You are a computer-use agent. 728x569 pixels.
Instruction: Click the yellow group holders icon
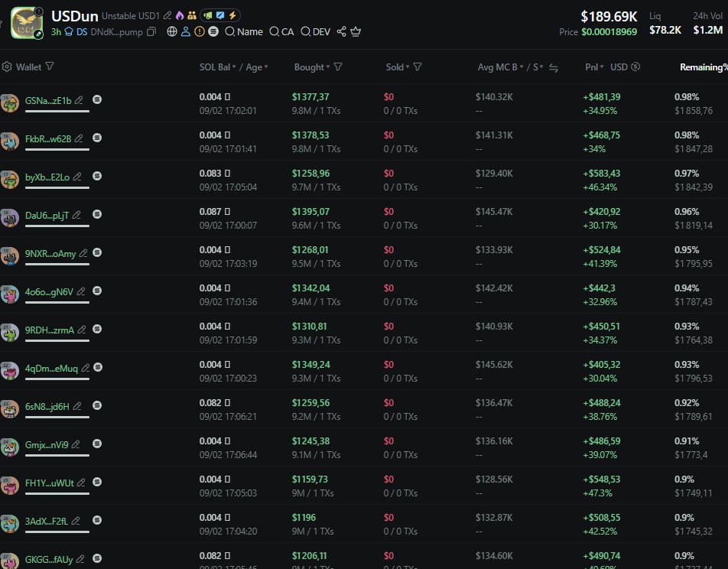tap(192, 15)
